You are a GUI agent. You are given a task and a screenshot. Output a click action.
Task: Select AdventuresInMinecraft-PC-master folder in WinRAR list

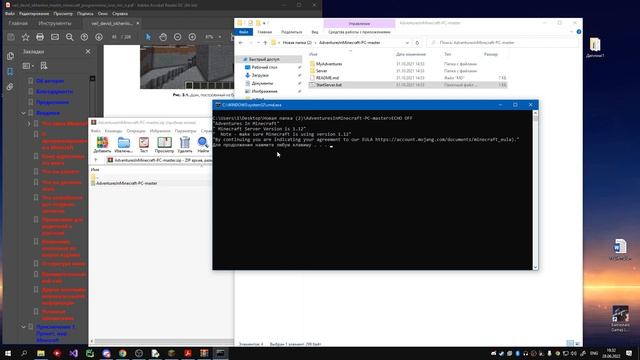click(127, 183)
